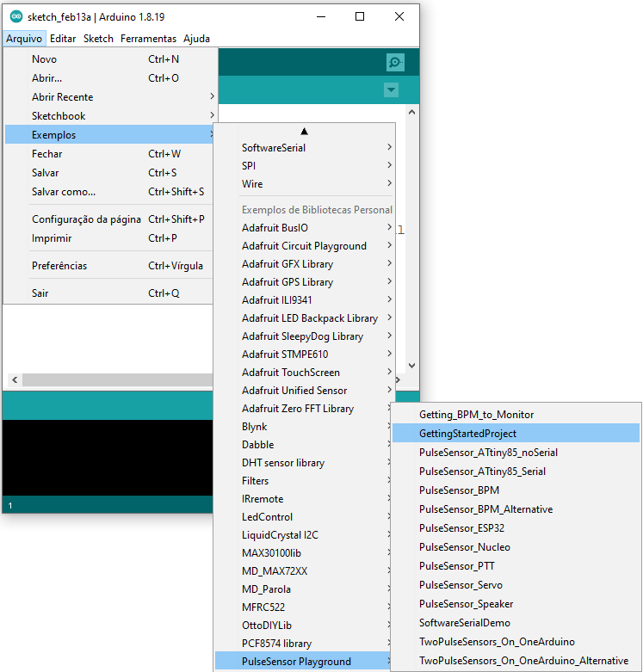Image resolution: width=643 pixels, height=672 pixels.
Task: Load PulseSensor_BPM_Alternative example
Action: pyautogui.click(x=516, y=509)
